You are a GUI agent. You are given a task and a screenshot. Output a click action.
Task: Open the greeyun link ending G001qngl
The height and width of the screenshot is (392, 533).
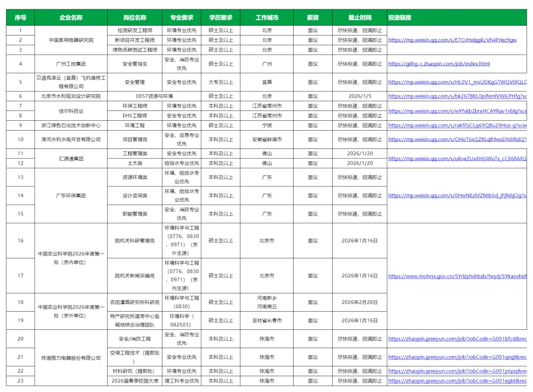[457, 357]
